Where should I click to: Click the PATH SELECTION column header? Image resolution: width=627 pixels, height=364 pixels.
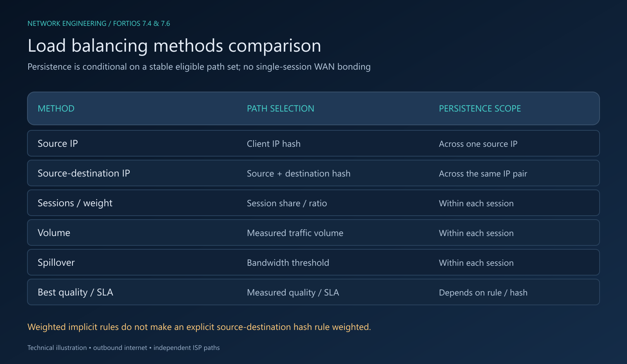click(x=281, y=108)
